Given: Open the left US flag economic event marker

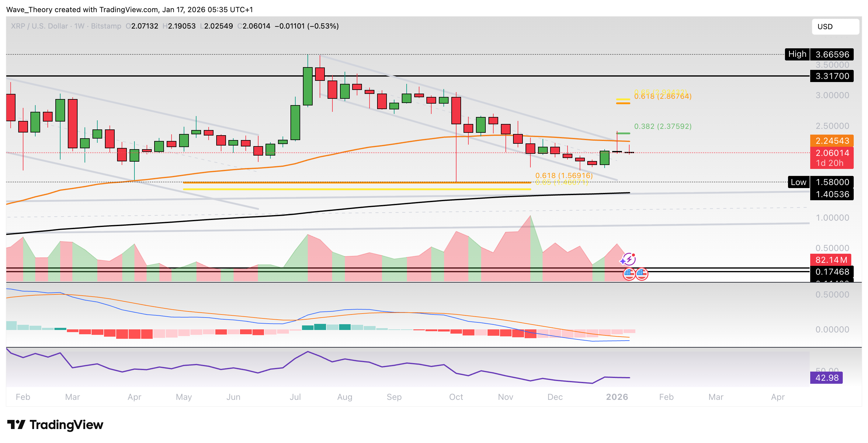Looking at the screenshot, I should [x=629, y=274].
